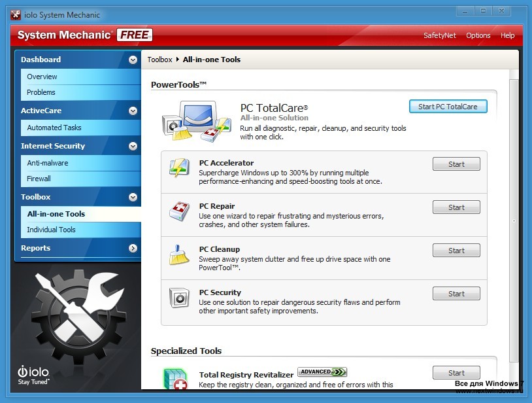
Task: Click the All-in-one Solution subtitle
Action: click(x=274, y=118)
